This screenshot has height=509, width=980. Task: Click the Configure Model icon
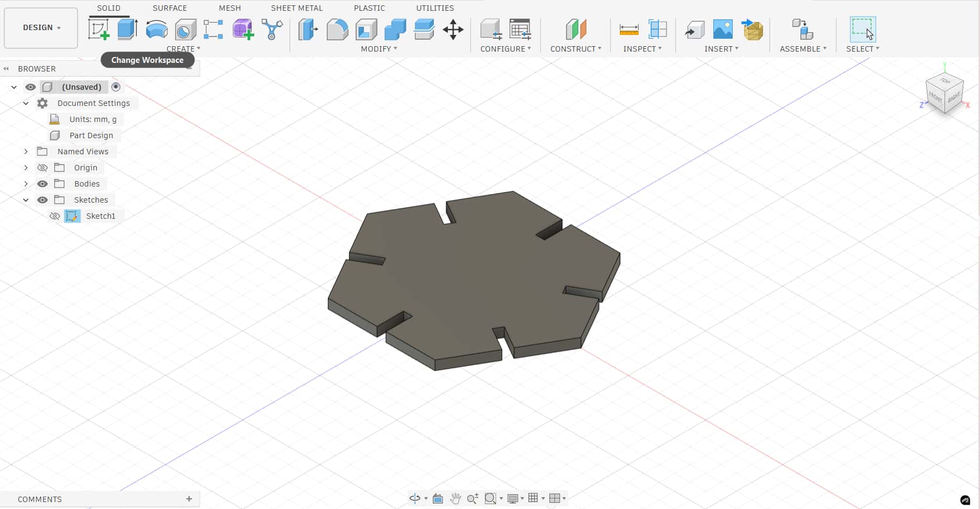[491, 29]
